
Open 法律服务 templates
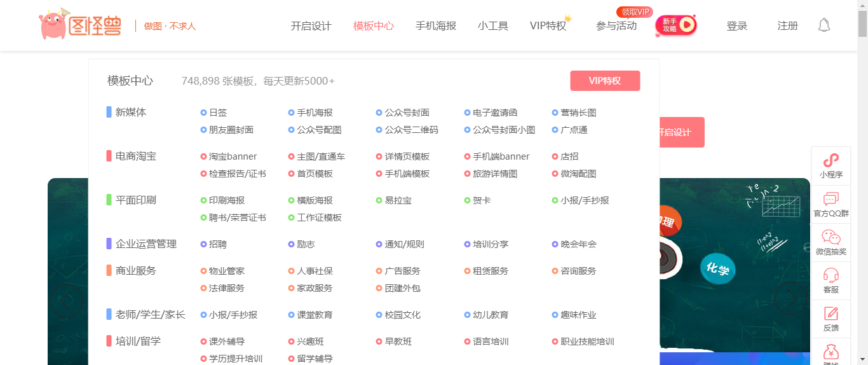(227, 288)
